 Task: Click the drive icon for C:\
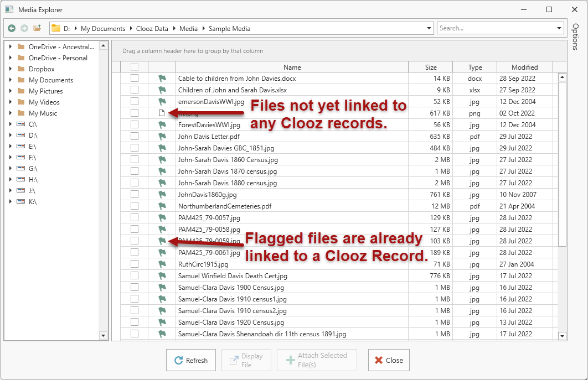(x=21, y=124)
